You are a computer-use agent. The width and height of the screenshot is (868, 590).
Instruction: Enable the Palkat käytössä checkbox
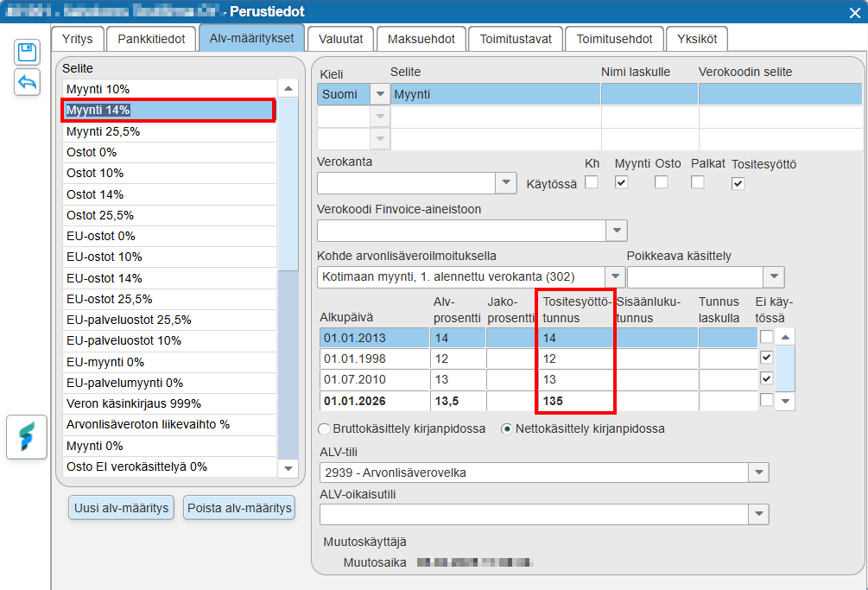click(698, 182)
